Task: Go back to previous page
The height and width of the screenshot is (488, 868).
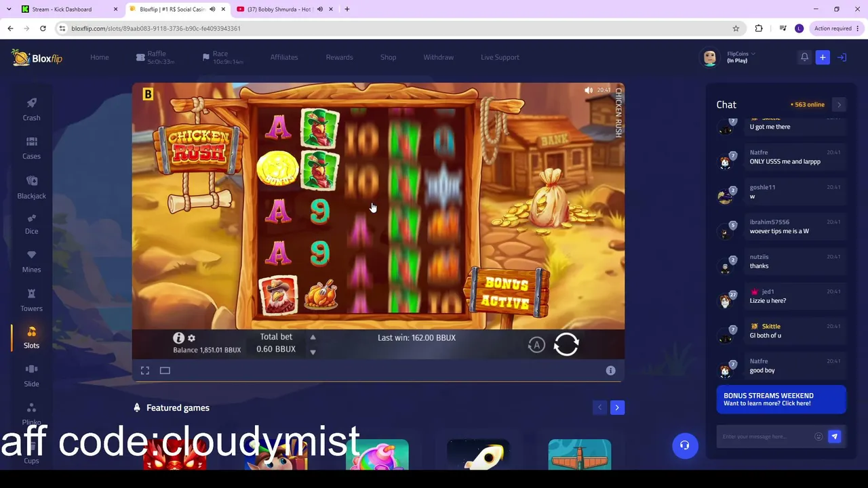Action: (x=10, y=28)
